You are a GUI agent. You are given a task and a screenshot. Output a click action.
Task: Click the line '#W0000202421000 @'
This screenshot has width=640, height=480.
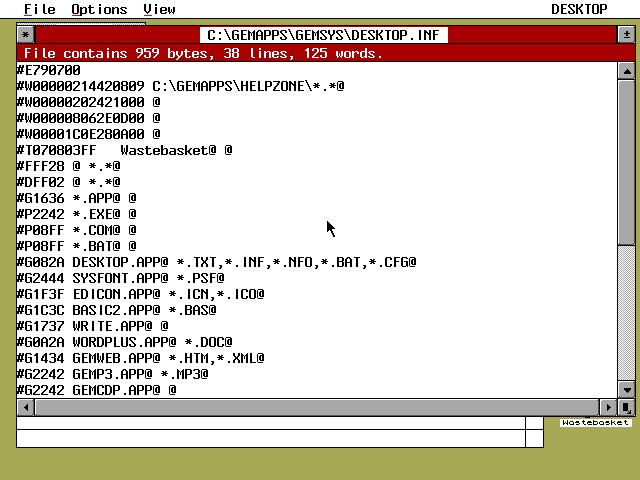pyautogui.click(x=89, y=102)
